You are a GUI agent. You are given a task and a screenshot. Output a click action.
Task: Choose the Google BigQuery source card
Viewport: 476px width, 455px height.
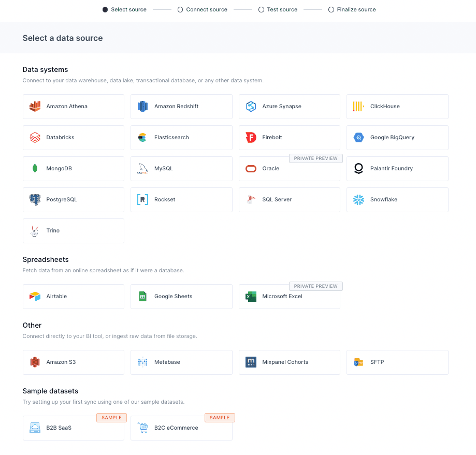[x=397, y=138]
